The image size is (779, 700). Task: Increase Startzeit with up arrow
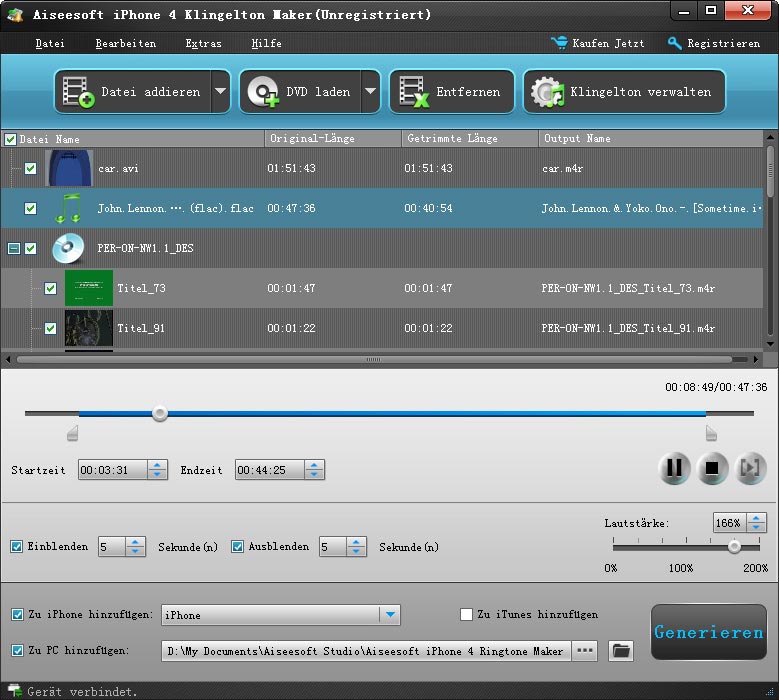point(157,465)
